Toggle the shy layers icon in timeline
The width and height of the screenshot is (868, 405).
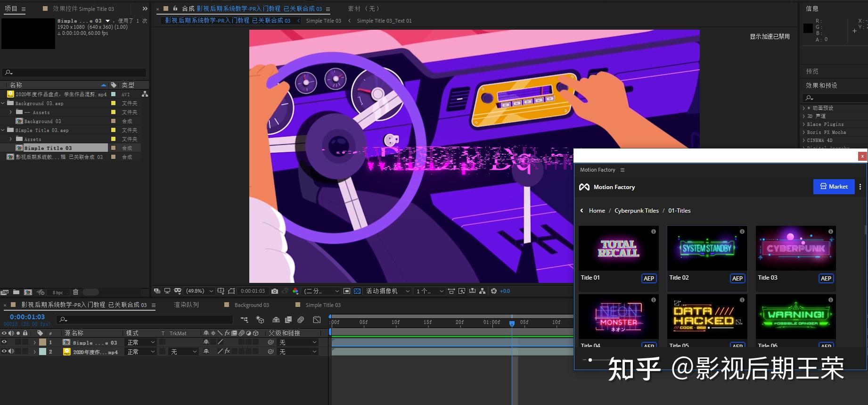276,320
